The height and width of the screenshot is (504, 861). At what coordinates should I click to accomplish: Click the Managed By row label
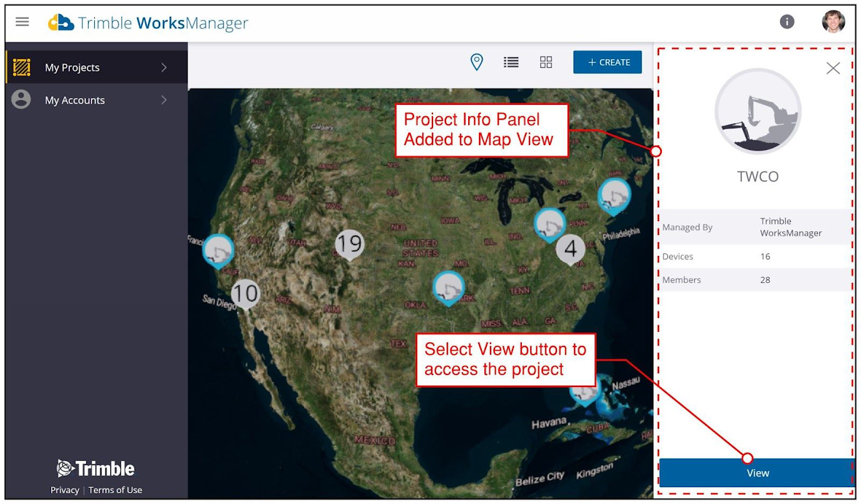(x=687, y=227)
